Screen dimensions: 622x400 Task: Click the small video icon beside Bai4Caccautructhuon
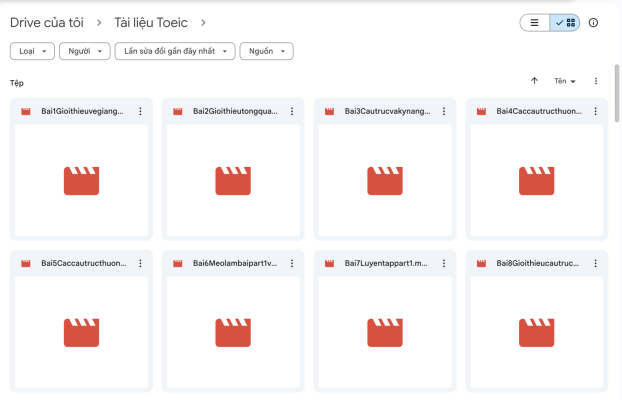point(481,112)
